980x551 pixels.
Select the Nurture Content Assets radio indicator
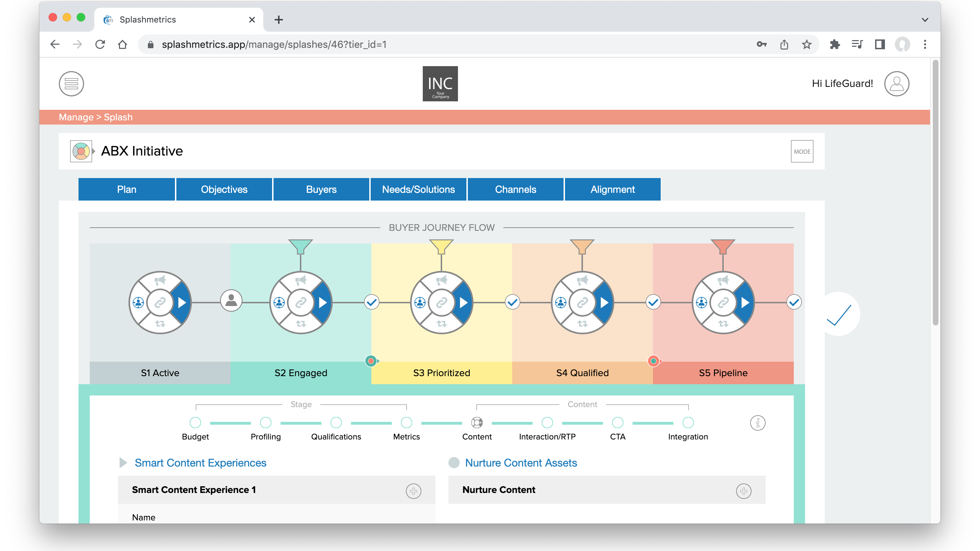[x=453, y=463]
